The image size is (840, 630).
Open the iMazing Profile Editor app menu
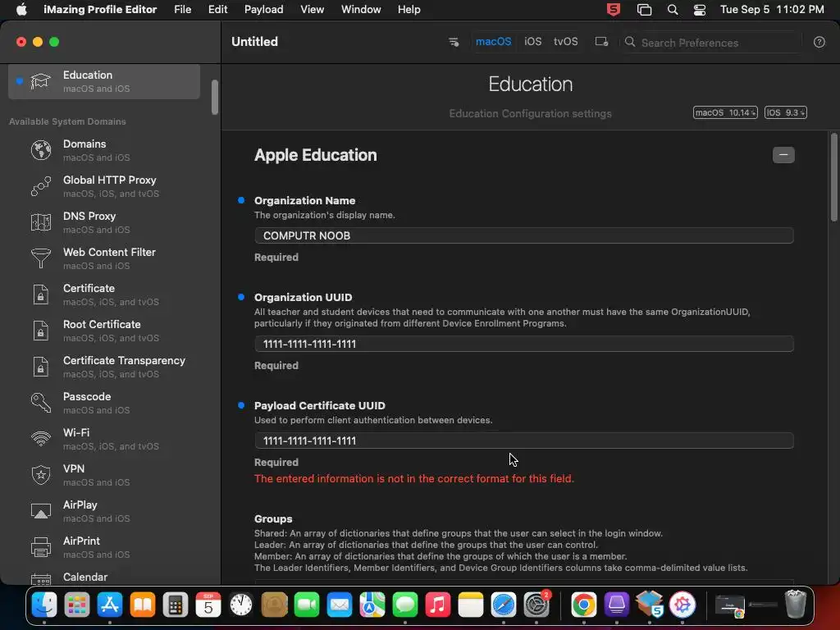pyautogui.click(x=100, y=10)
